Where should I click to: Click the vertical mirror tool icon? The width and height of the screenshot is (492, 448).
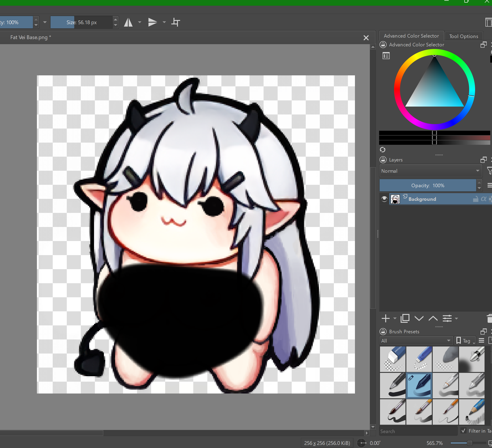coord(152,22)
